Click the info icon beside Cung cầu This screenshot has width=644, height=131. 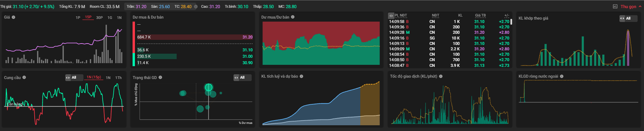(x=24, y=77)
